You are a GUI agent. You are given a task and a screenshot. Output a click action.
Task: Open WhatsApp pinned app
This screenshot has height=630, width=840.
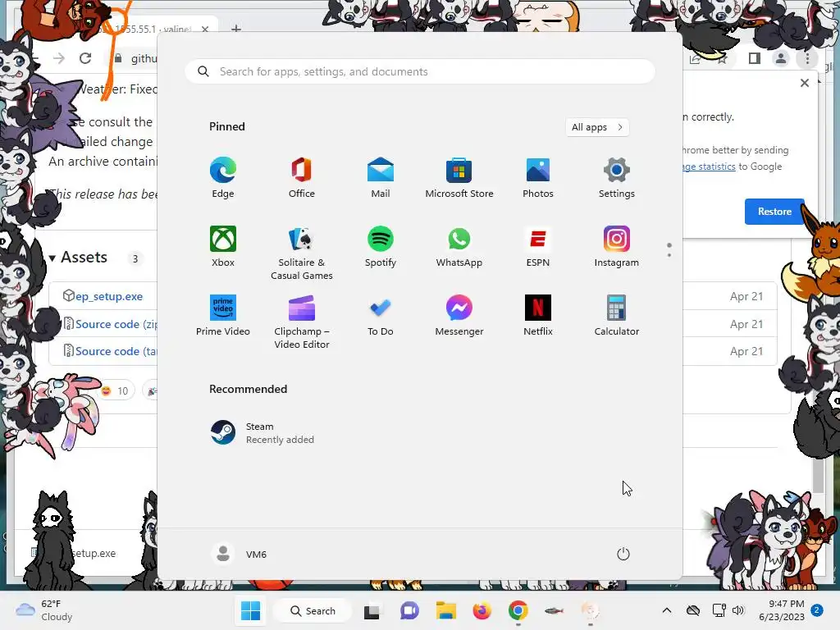[x=459, y=247]
